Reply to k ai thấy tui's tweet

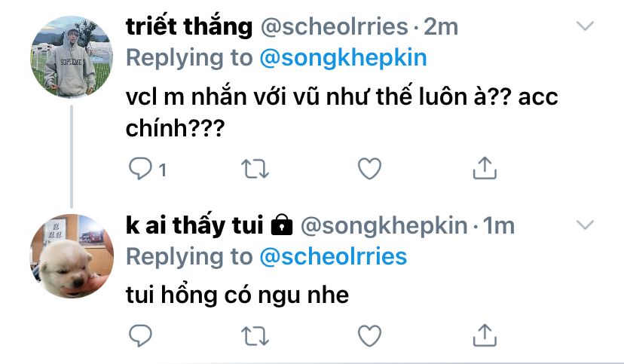click(x=140, y=335)
